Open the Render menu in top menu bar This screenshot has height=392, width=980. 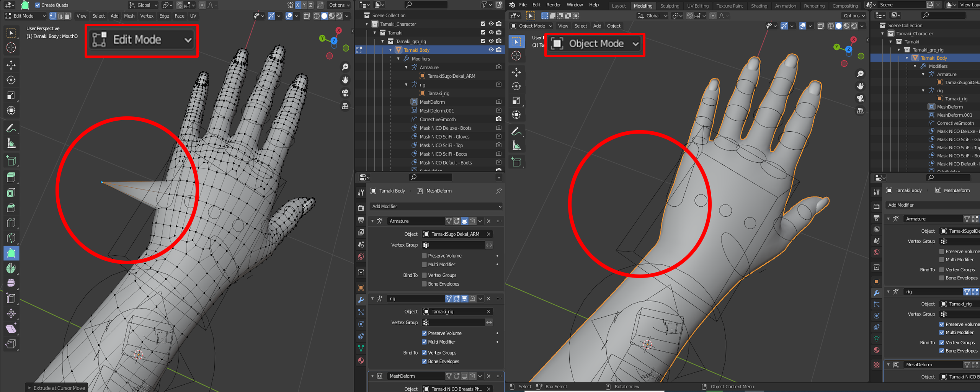tap(553, 5)
